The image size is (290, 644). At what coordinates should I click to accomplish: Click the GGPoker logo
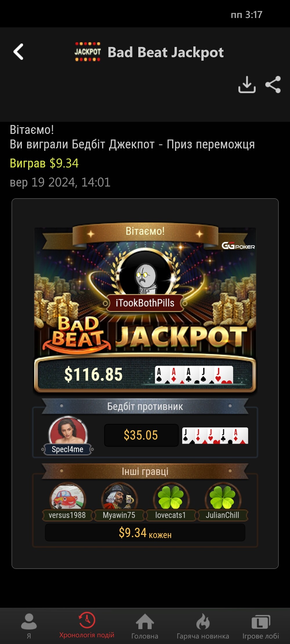coord(238,246)
